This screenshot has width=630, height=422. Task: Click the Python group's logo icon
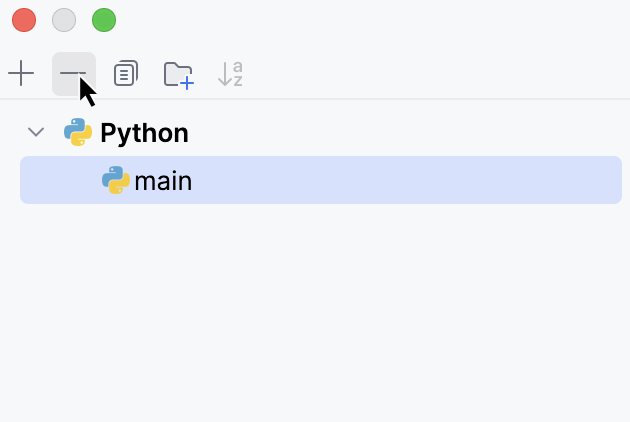[78, 132]
